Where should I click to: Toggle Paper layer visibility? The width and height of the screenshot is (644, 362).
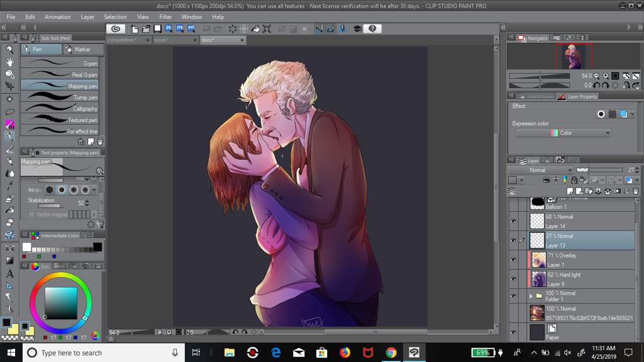513,332
